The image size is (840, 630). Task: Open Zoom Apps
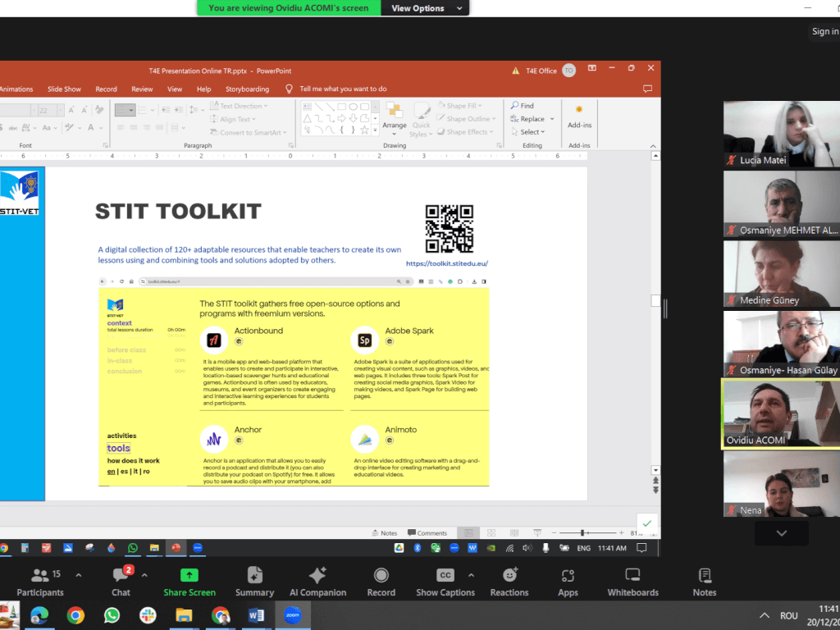tap(568, 582)
